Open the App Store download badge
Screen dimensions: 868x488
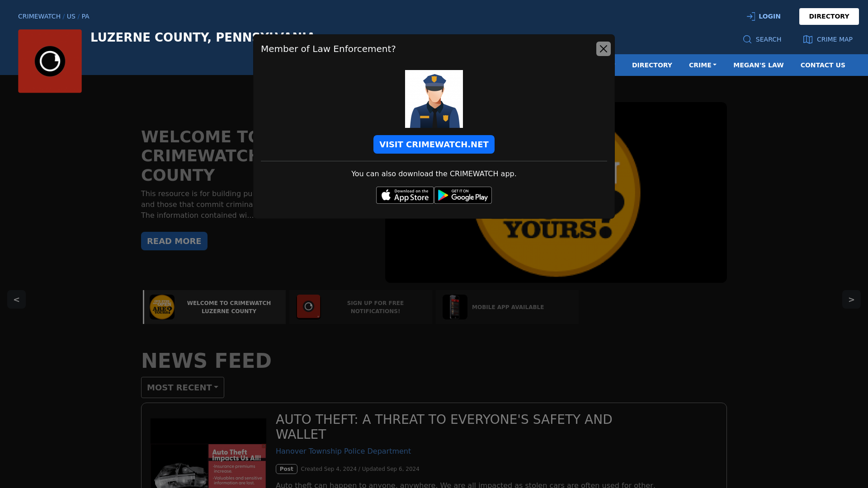click(x=405, y=195)
